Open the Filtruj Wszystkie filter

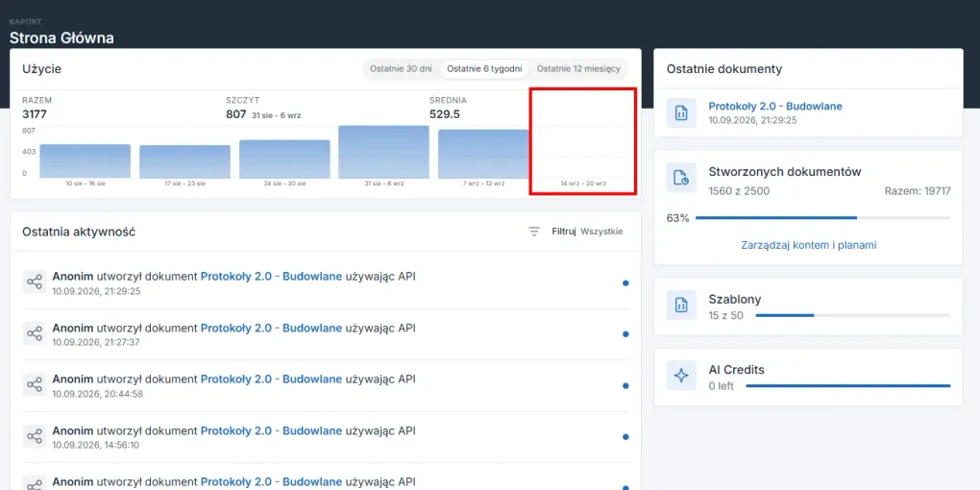587,232
